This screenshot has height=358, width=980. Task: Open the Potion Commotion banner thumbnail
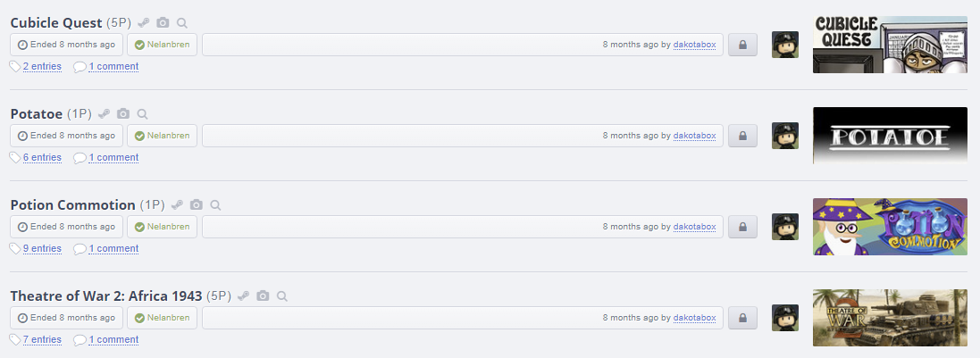(x=890, y=227)
